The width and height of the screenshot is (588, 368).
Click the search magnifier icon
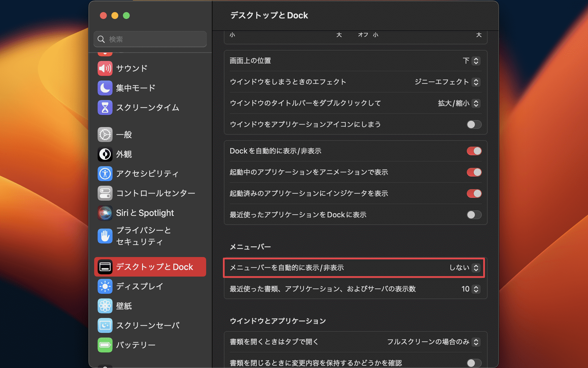[x=101, y=39]
